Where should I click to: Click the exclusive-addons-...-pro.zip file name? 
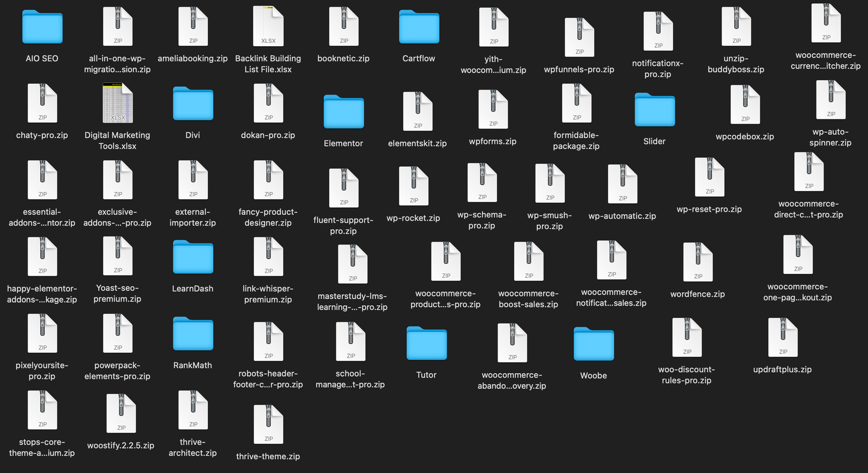117,218
